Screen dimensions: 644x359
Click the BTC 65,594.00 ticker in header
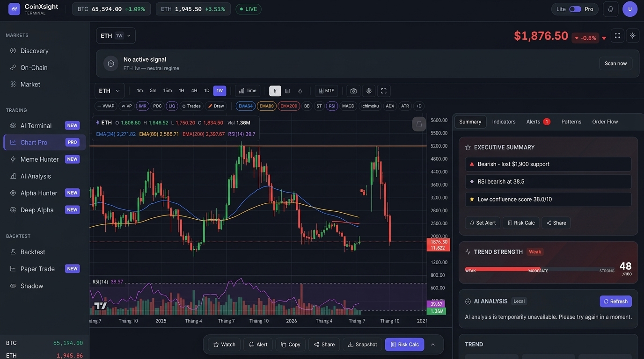click(x=111, y=9)
